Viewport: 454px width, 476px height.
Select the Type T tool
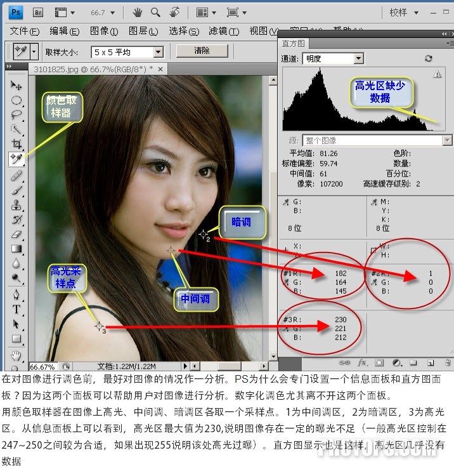16,309
